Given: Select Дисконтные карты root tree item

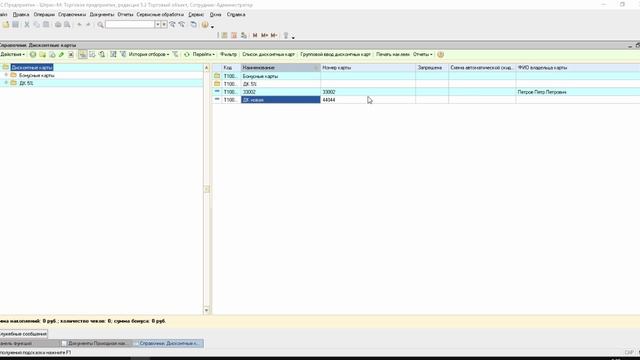Looking at the screenshot, I should [x=32, y=67].
